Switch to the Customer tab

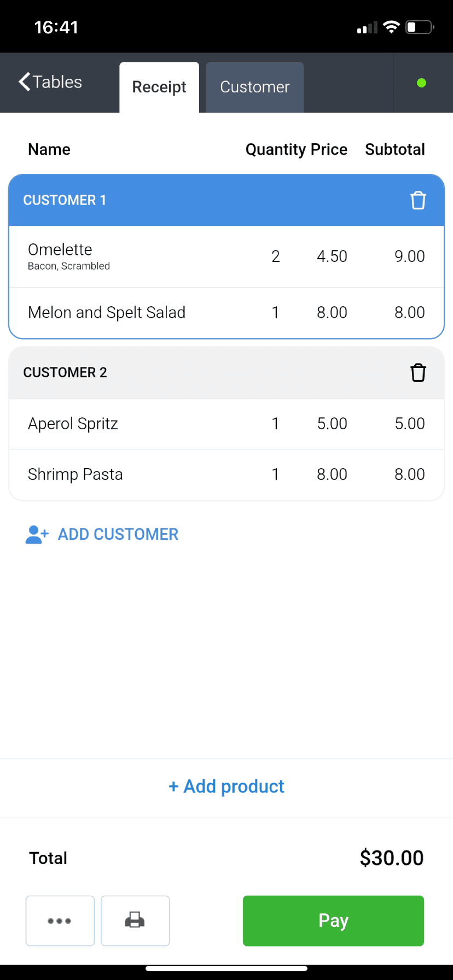click(x=254, y=87)
